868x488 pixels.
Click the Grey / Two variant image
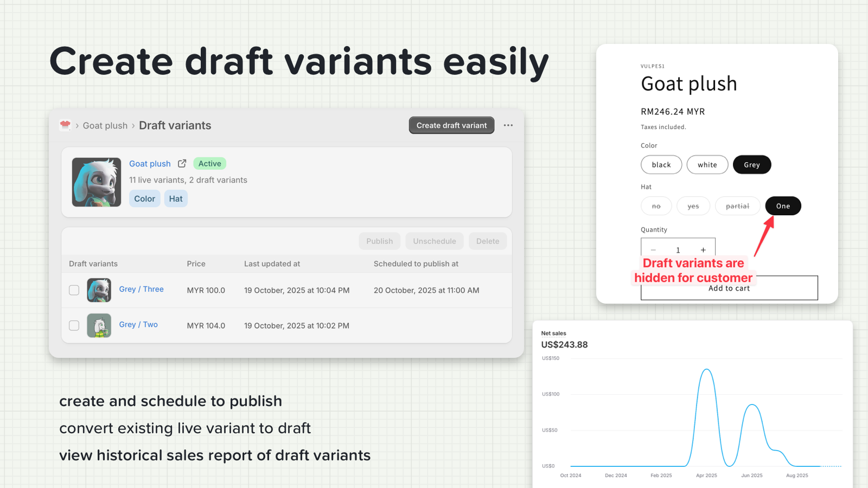click(x=99, y=325)
